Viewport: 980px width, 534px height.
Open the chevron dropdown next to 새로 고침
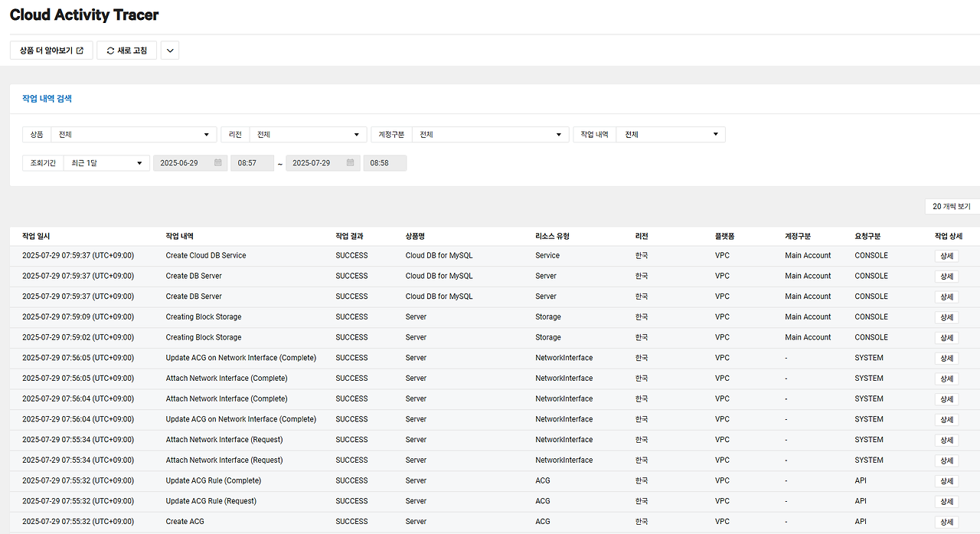coord(170,51)
